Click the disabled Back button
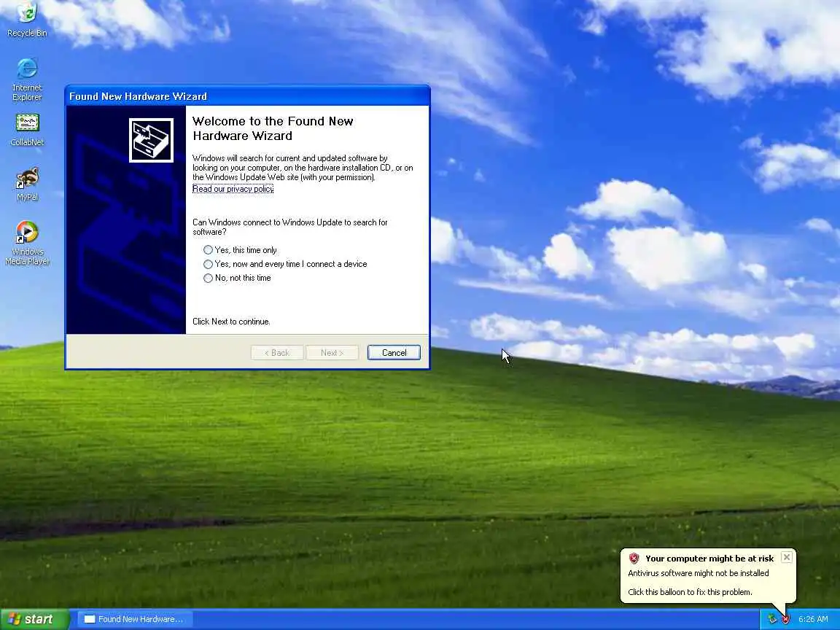The height and width of the screenshot is (630, 840). 277,352
